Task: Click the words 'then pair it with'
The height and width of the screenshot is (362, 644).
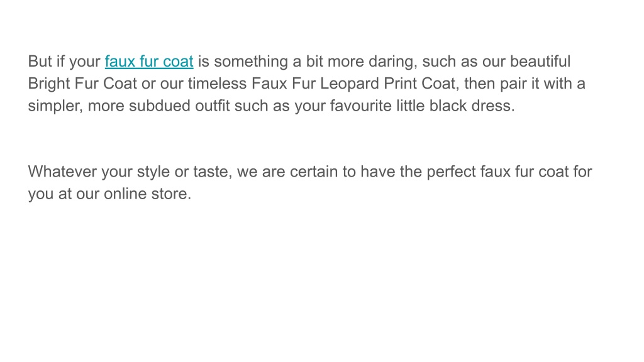Action: pos(518,84)
